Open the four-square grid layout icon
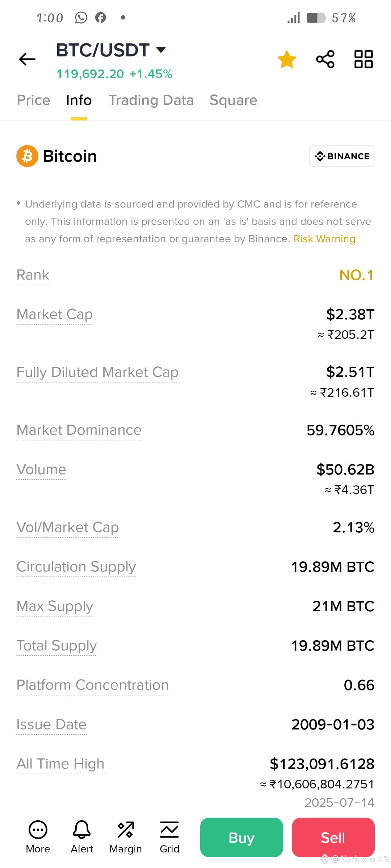391x868 pixels. [x=363, y=59]
